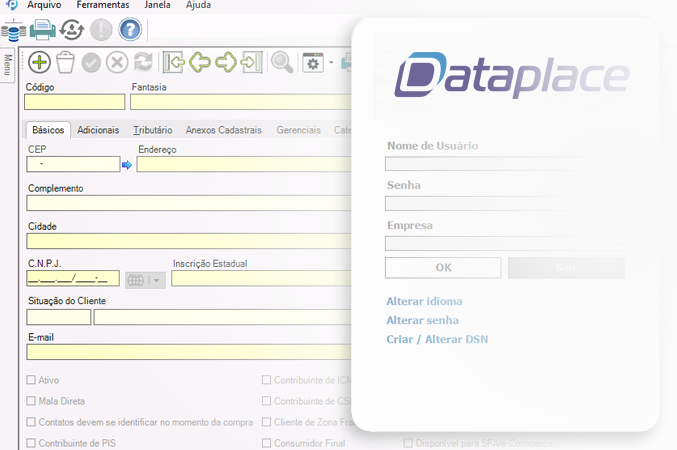This screenshot has width=677, height=450.
Task: Click the Código input field
Action: [75, 102]
